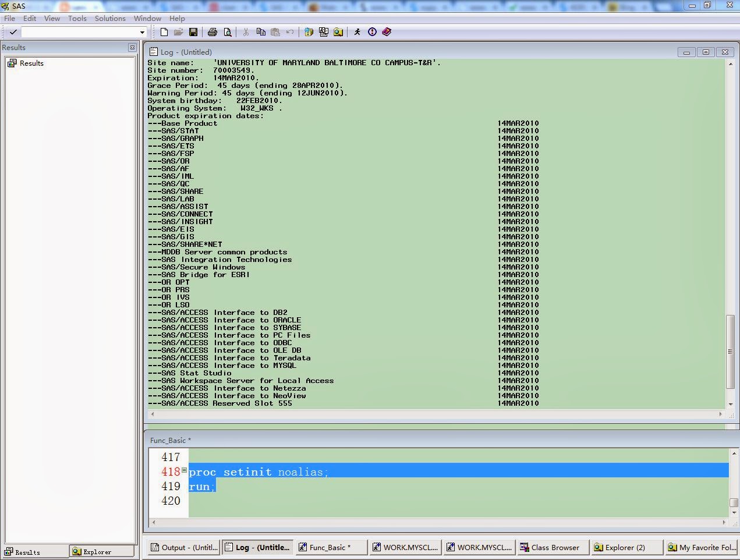Click the Print icon
The width and height of the screenshot is (740, 560).
coord(213,32)
